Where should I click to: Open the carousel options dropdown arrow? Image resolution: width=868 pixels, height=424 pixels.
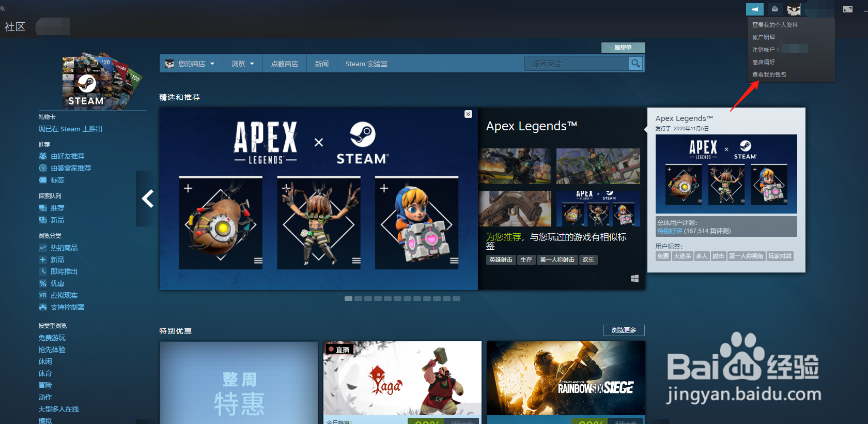point(468,114)
